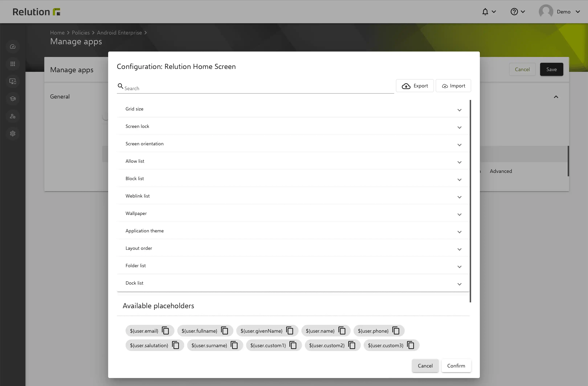Copy the ${user.fullname} placeholder
Viewport: 588px width, 386px height.
coord(224,330)
